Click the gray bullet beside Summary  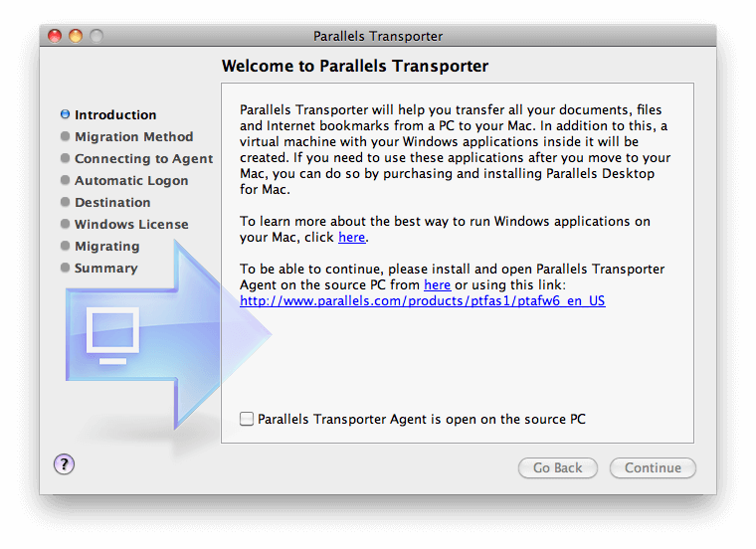point(65,268)
